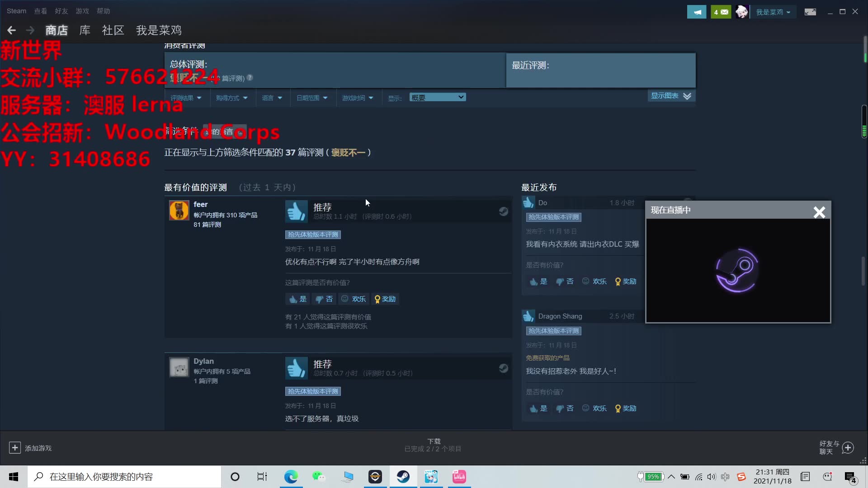Image resolution: width=868 pixels, height=488 pixels.
Task: Switch to the 社区 community tab
Action: point(113,30)
